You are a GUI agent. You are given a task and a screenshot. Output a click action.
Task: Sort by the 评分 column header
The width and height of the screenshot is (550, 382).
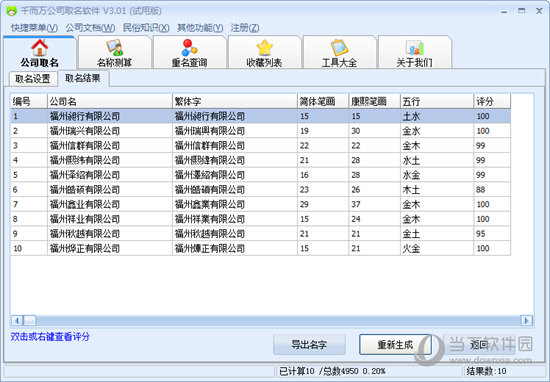492,102
